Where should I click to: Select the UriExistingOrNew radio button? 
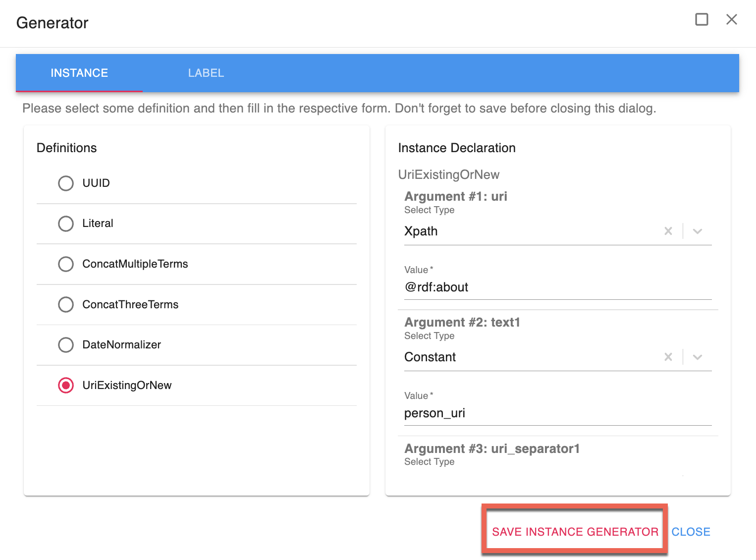(x=66, y=385)
